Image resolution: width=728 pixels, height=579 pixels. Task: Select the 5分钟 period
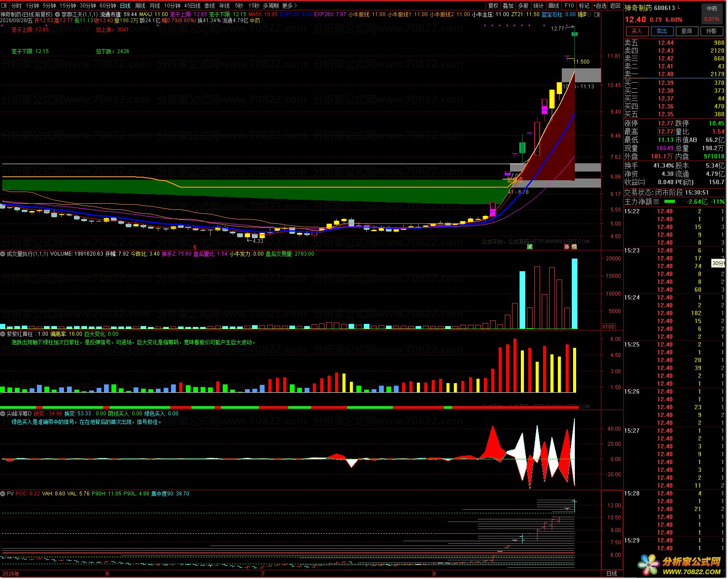[x=49, y=6]
